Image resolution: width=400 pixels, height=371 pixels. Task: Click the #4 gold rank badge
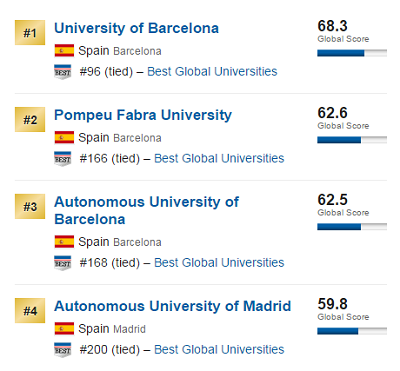point(30,311)
